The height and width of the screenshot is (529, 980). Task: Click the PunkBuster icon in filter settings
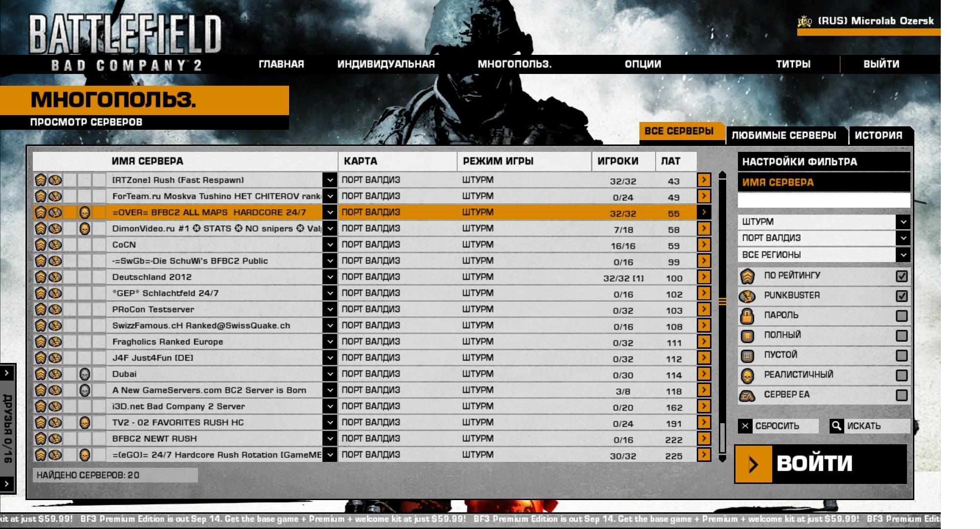(747, 296)
